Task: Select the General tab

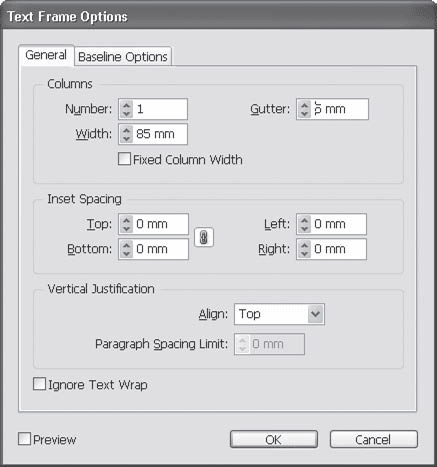Action: (x=46, y=55)
